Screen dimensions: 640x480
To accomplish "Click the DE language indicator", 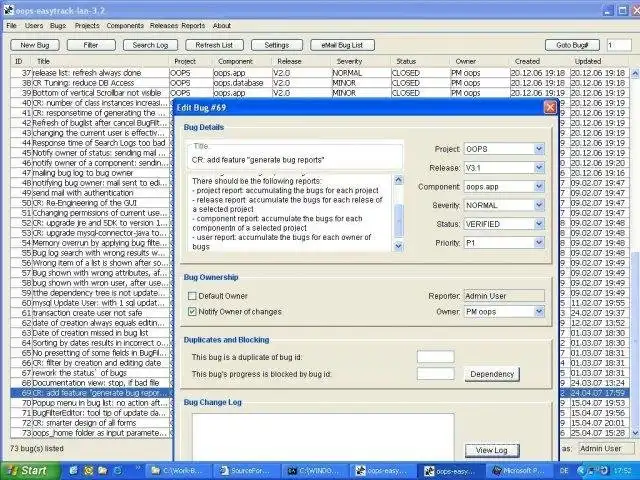I will 564,471.
